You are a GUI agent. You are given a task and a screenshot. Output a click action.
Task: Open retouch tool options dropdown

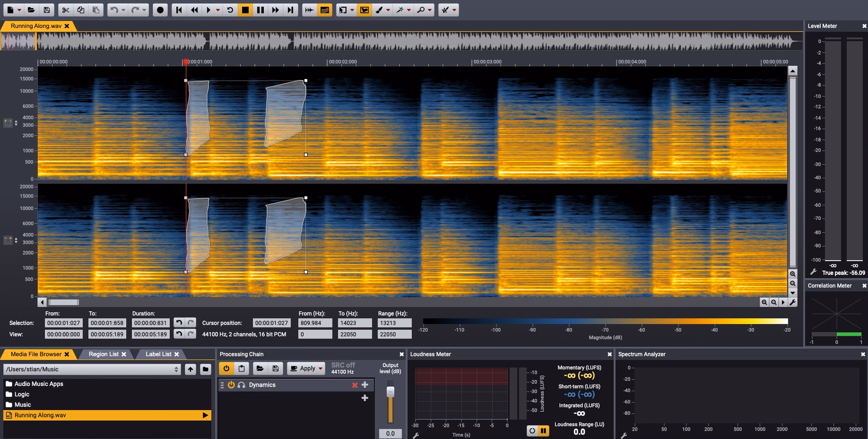(x=454, y=10)
